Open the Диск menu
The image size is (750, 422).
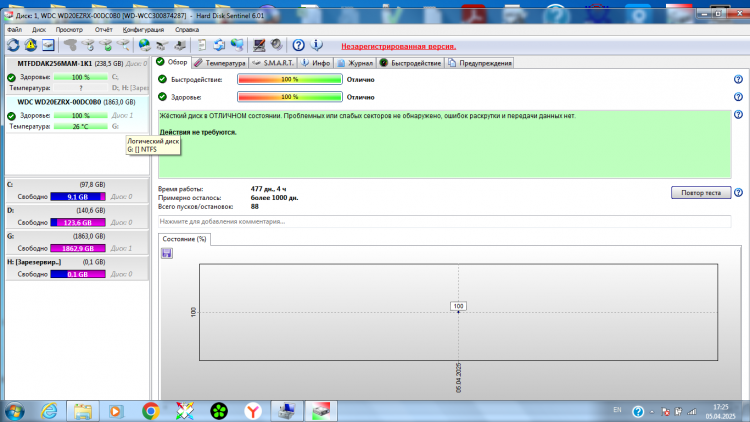coord(39,30)
